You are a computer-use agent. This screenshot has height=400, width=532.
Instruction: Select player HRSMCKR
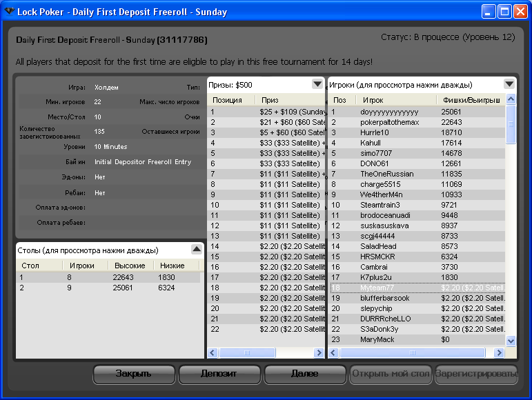417,257
